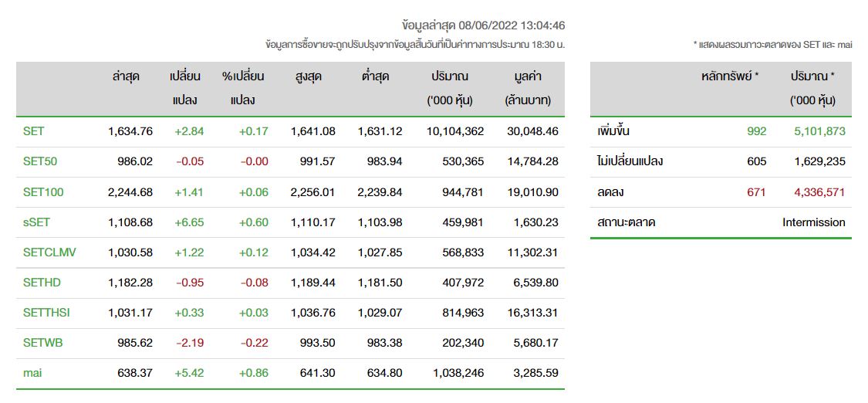This screenshot has width=868, height=403.
Task: Select the SET last value 1,634.76
Action: 130,131
